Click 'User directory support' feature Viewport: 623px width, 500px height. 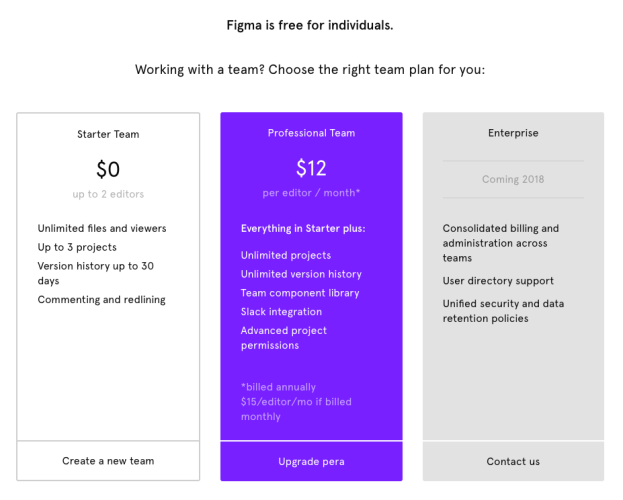point(498,281)
